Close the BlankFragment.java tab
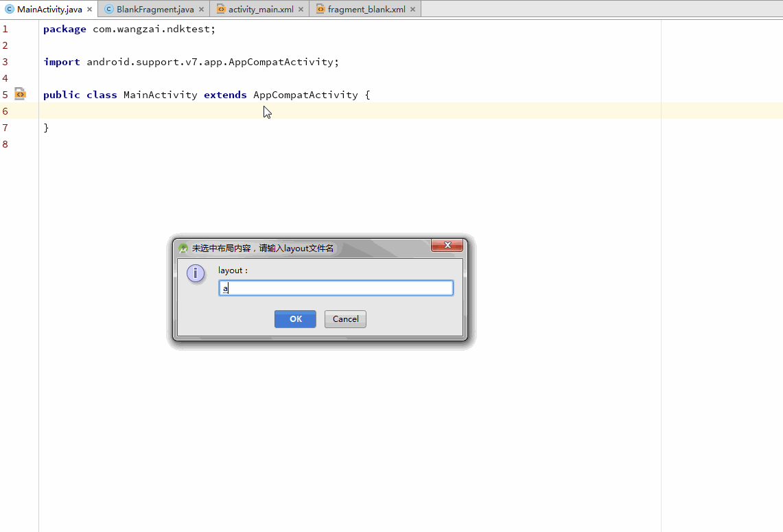Image resolution: width=783 pixels, height=532 pixels. point(201,10)
